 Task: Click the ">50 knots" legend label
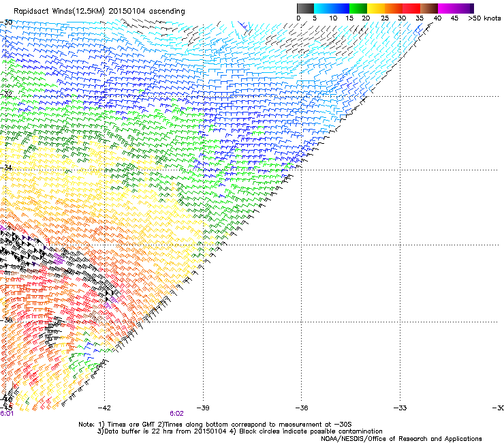point(484,18)
